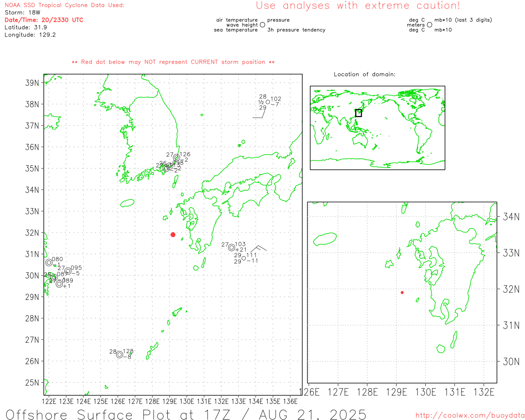The image size is (525, 420).
Task: Click the wind barb near the 111 station
Action: 258,248
